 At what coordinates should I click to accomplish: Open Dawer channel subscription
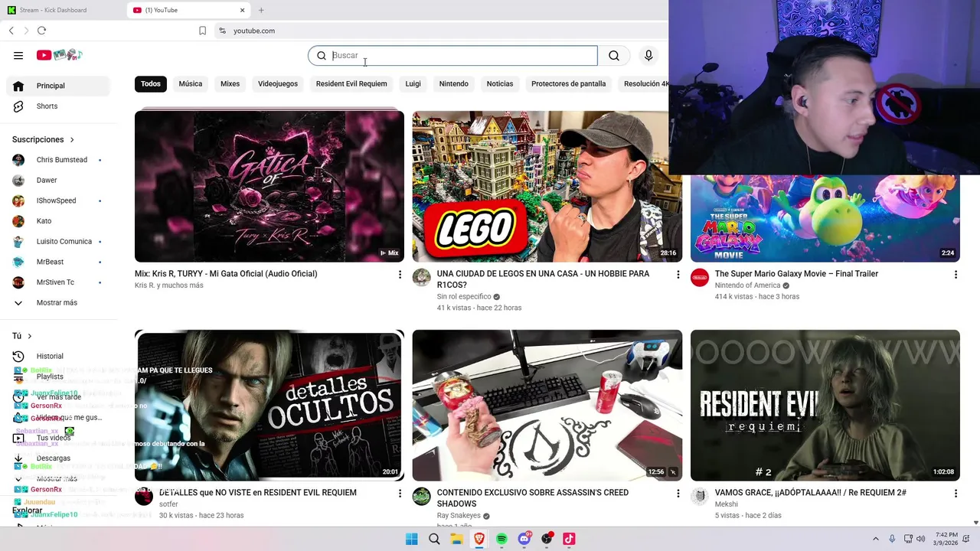(58, 180)
